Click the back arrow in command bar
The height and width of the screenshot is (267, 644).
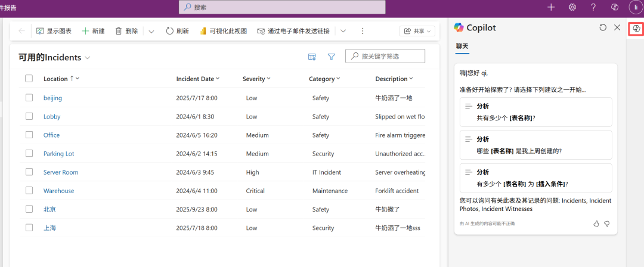22,31
